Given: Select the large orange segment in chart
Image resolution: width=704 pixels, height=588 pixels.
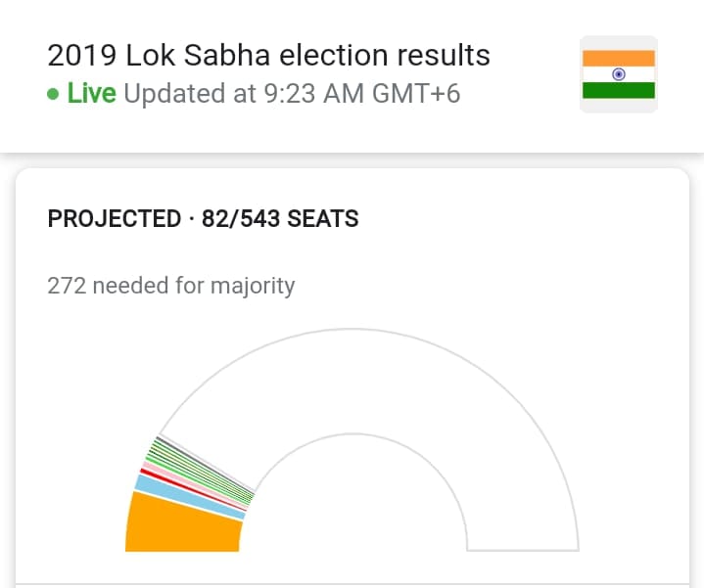Looking at the screenshot, I should point(183,524).
